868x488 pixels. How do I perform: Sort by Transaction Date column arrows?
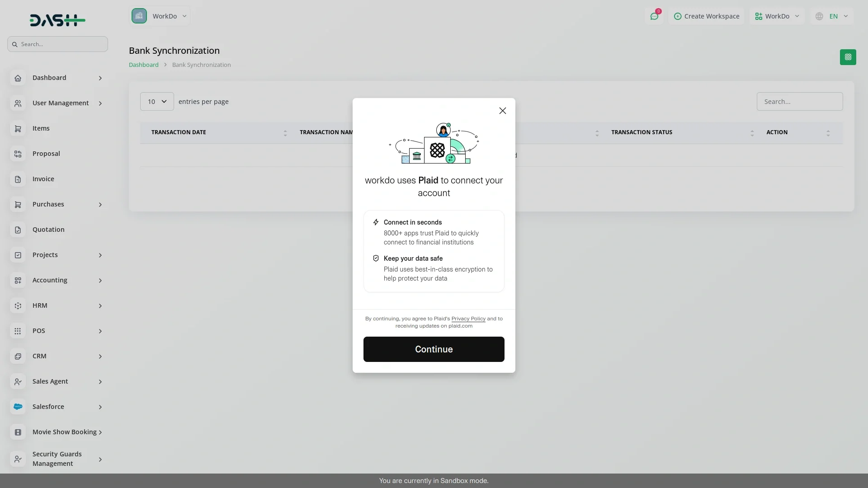tap(285, 133)
